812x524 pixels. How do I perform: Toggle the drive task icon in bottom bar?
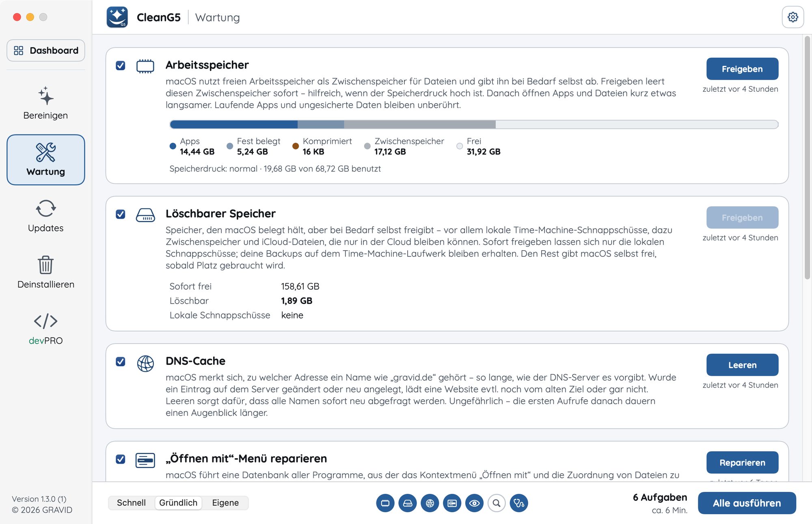408,503
